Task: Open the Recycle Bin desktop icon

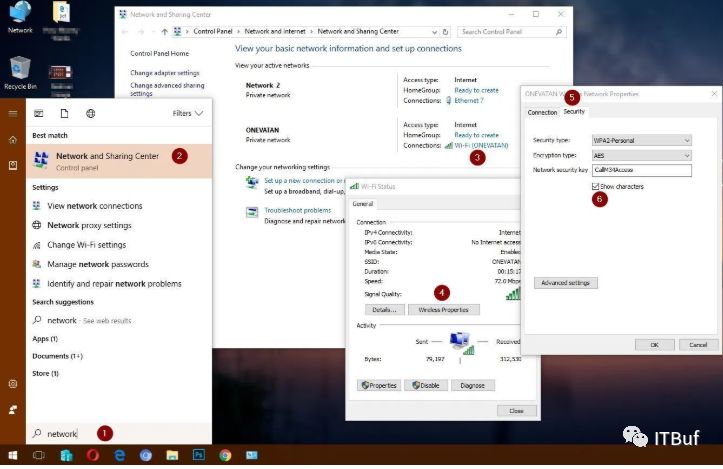Action: point(20,73)
